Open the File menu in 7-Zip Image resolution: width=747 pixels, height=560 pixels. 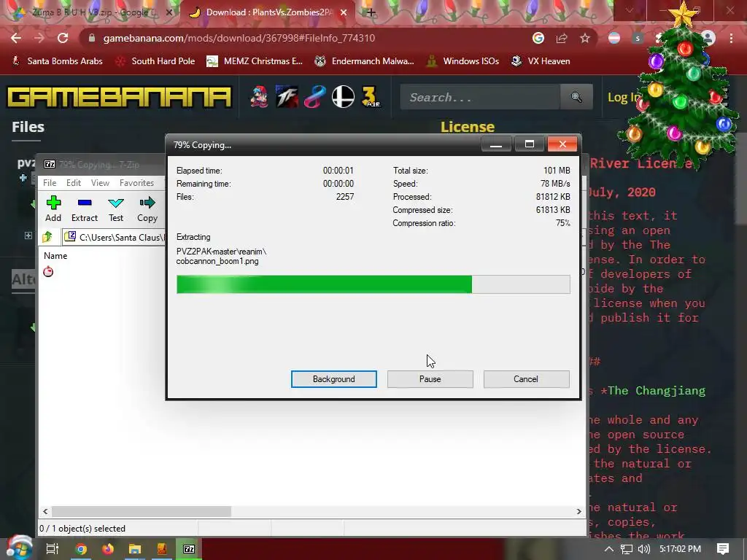click(50, 183)
